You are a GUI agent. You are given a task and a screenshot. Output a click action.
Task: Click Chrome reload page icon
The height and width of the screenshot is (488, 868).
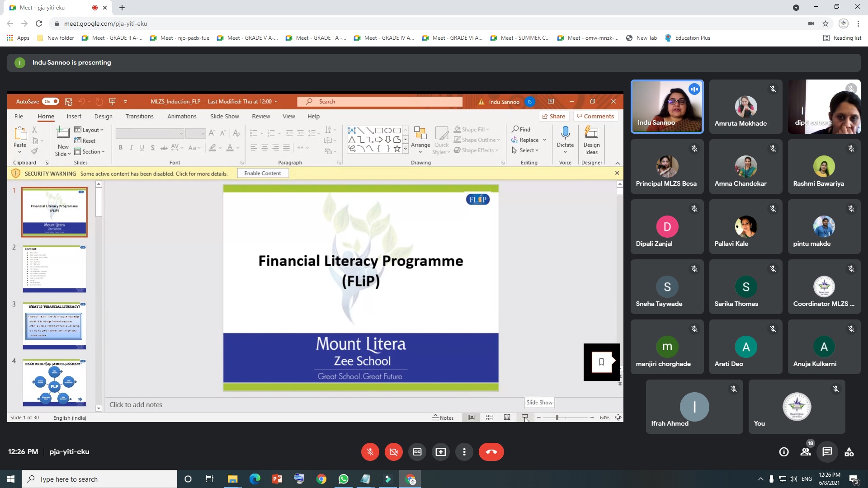tap(39, 23)
